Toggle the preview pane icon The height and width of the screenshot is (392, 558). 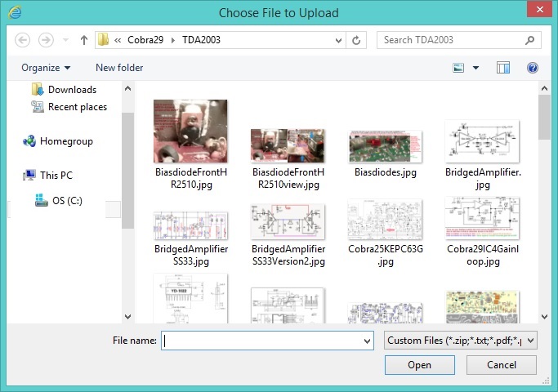pos(503,68)
